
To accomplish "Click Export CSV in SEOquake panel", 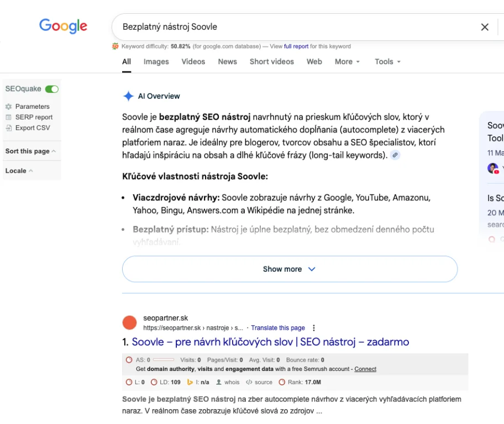I will [x=32, y=128].
